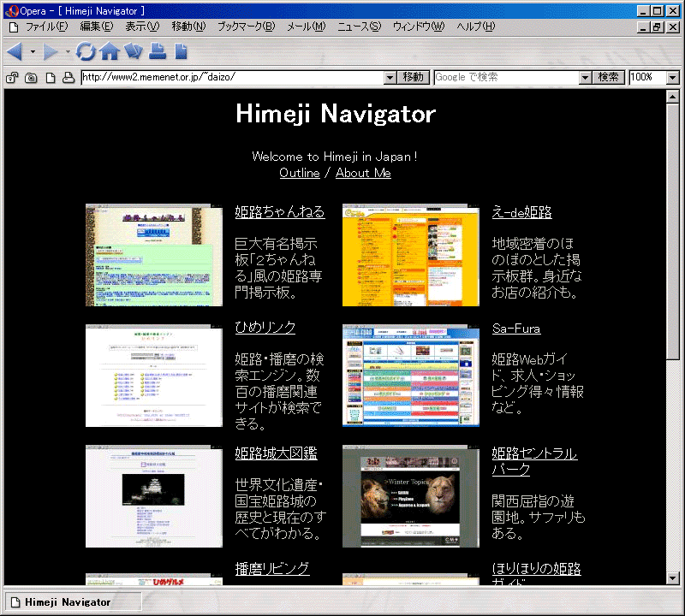Open the 100% zoom level dropdown
Image resolution: width=685 pixels, height=616 pixels.
pyautogui.click(x=673, y=78)
